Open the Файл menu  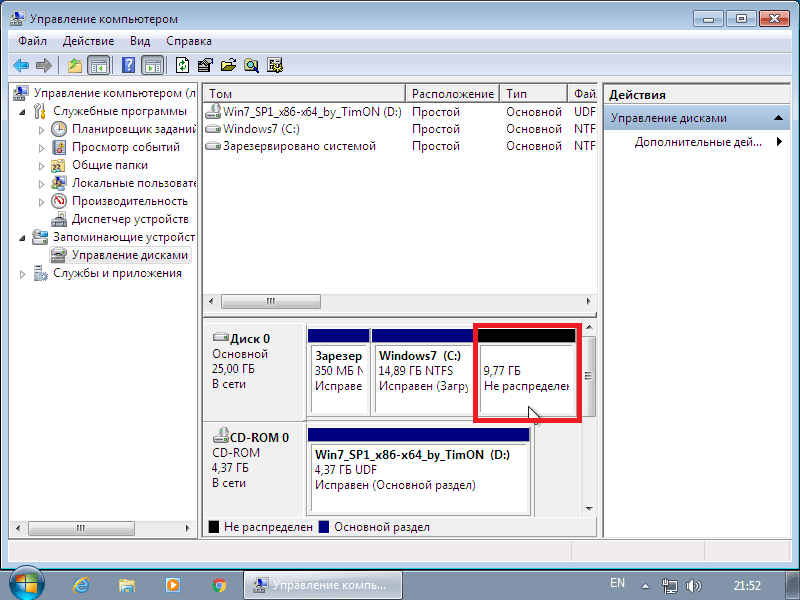click(x=32, y=41)
